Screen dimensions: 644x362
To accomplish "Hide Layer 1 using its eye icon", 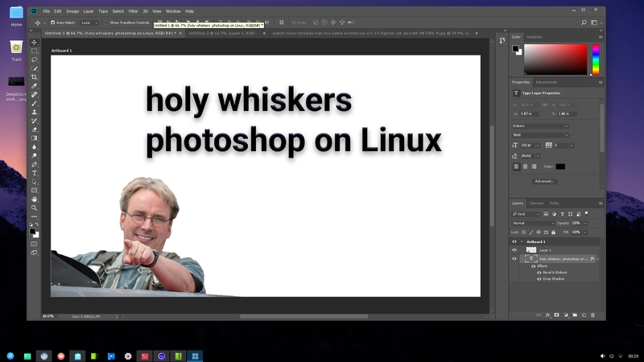I will tap(514, 250).
